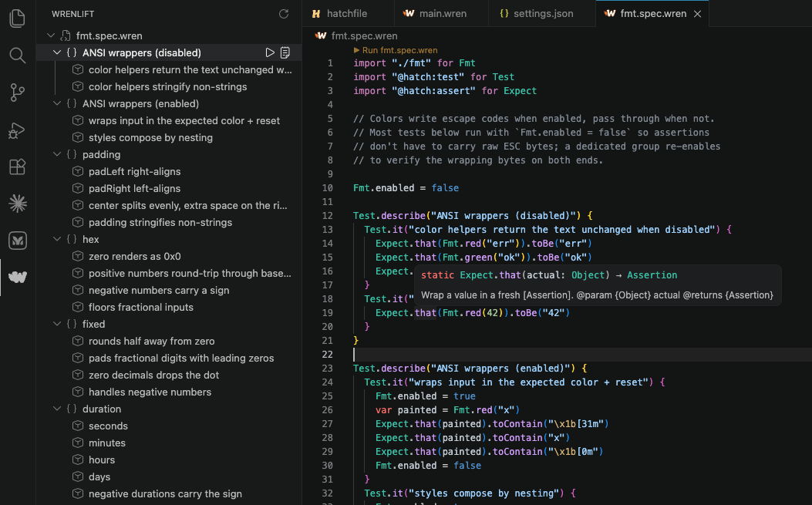
Task: Select the Wrenlift bird icon in activity bar
Action: point(18,277)
